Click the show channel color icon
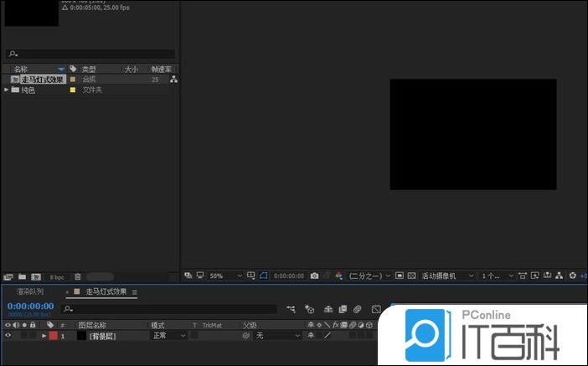588x366 pixels. (339, 275)
